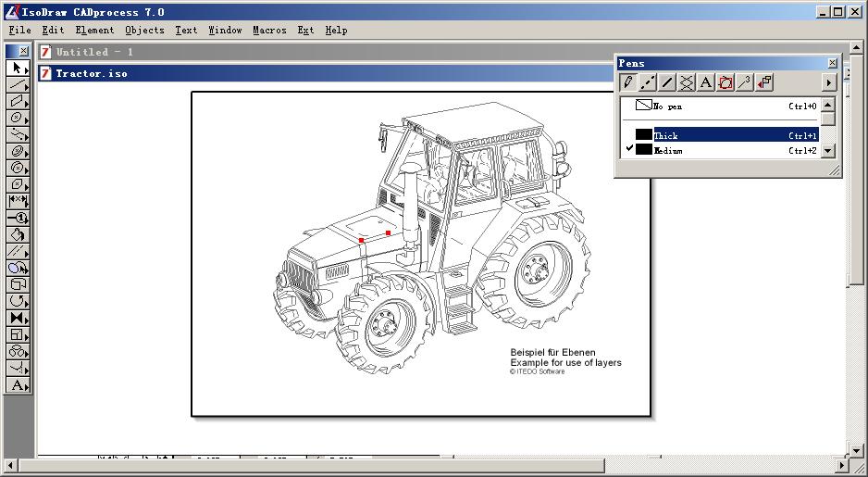Select the Line drawing tool
Image resolution: width=868 pixels, height=477 pixels.
pyautogui.click(x=18, y=85)
